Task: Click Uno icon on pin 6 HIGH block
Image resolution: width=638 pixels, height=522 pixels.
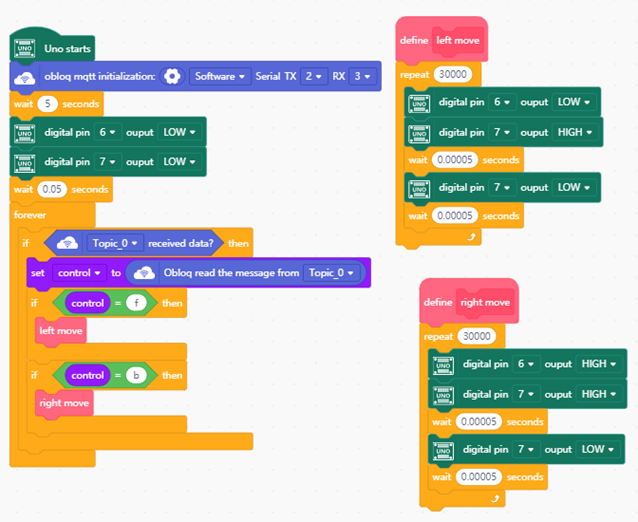Action: pos(444,364)
